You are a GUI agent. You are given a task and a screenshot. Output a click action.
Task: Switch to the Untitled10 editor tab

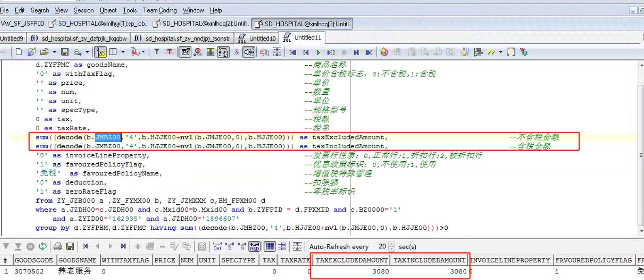257,38
